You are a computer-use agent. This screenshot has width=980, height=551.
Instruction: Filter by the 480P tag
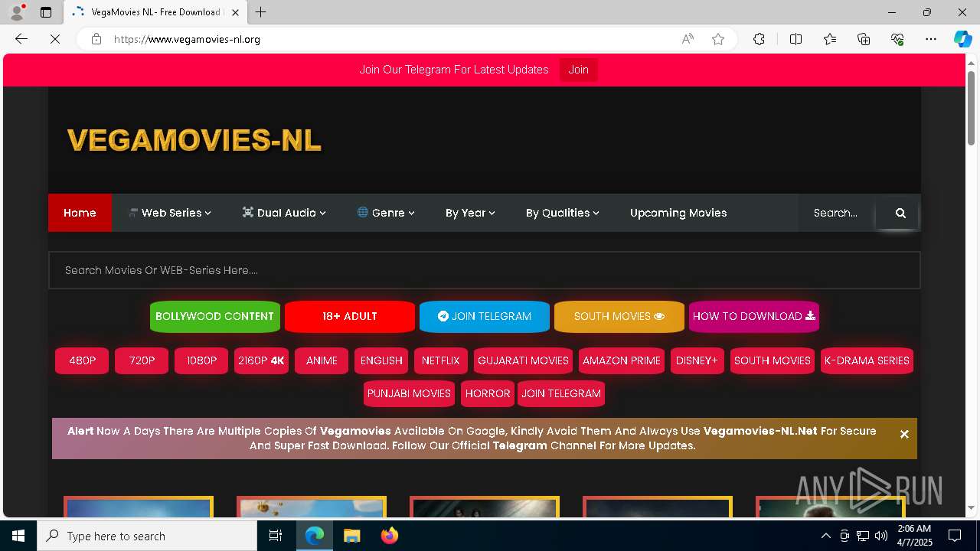(82, 360)
